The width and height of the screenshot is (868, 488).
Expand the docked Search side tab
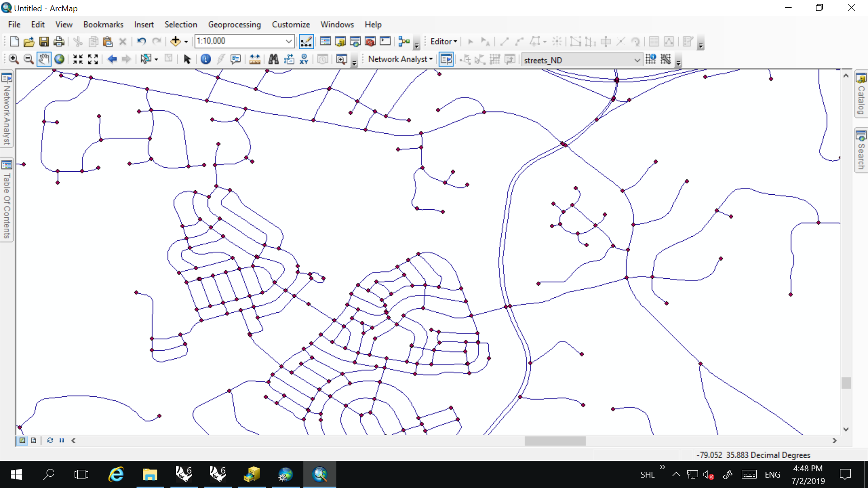pyautogui.click(x=861, y=150)
